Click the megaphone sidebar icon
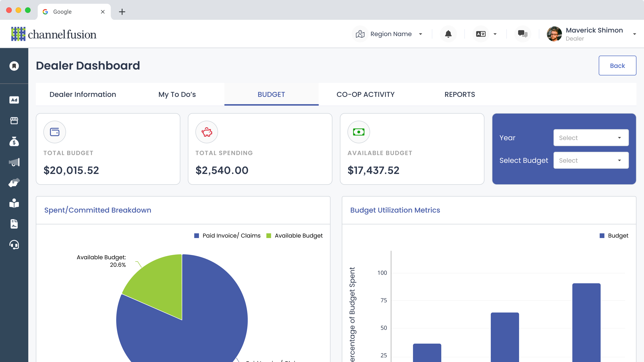Viewport: 644px width, 362px height. point(14,162)
